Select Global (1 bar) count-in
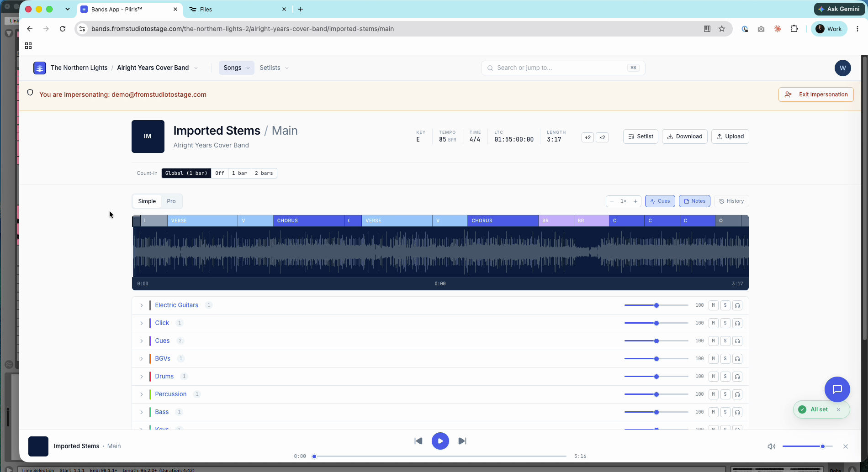 click(186, 173)
